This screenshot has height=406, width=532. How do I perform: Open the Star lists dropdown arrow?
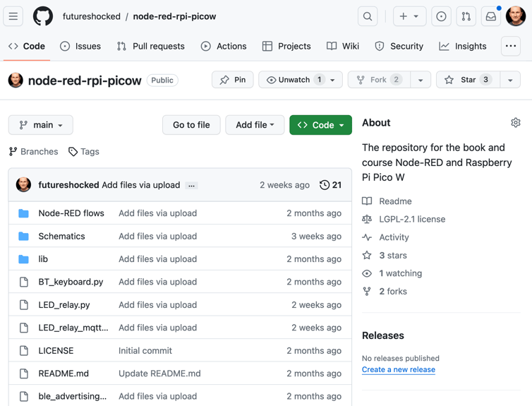tap(510, 80)
